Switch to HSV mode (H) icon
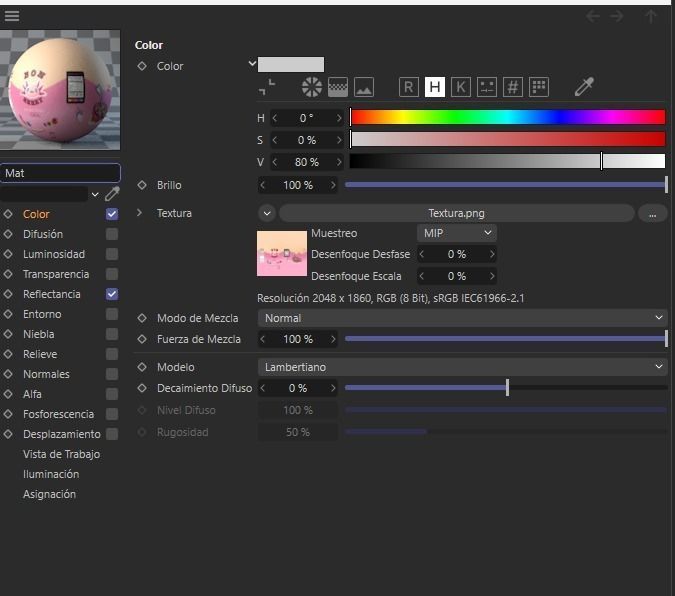Image resolution: width=675 pixels, height=596 pixels. [x=435, y=87]
